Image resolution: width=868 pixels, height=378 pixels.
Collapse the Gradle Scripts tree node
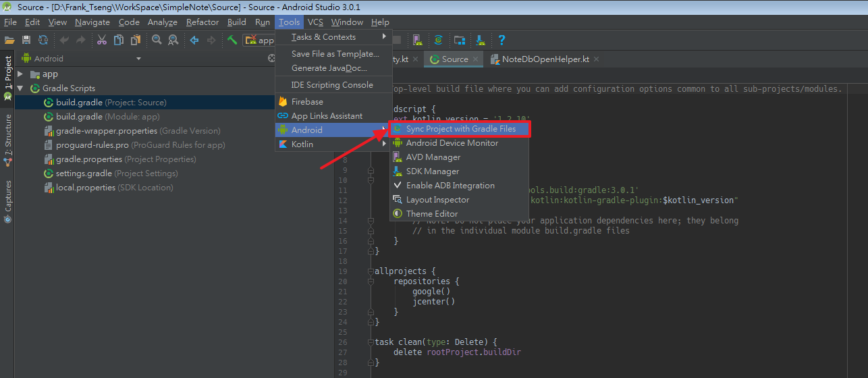pyautogui.click(x=21, y=88)
